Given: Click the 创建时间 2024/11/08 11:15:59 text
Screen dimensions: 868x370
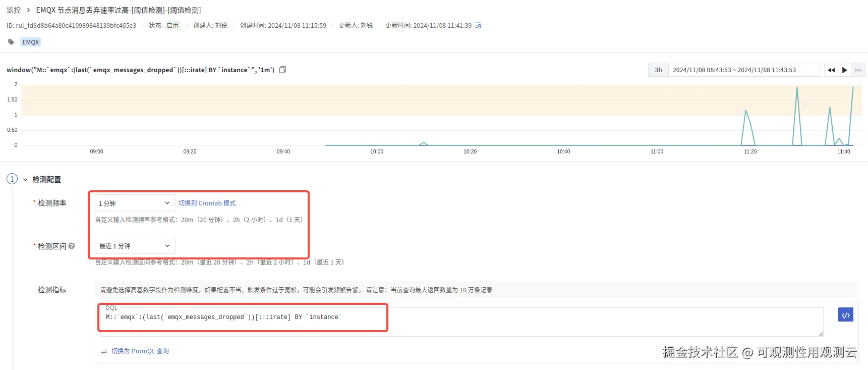Looking at the screenshot, I should [x=283, y=25].
